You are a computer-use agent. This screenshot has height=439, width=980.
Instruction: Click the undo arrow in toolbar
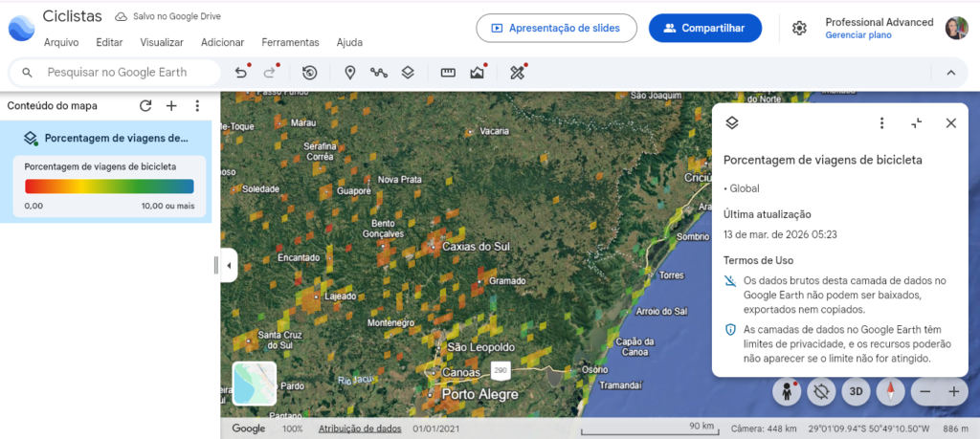tap(241, 73)
